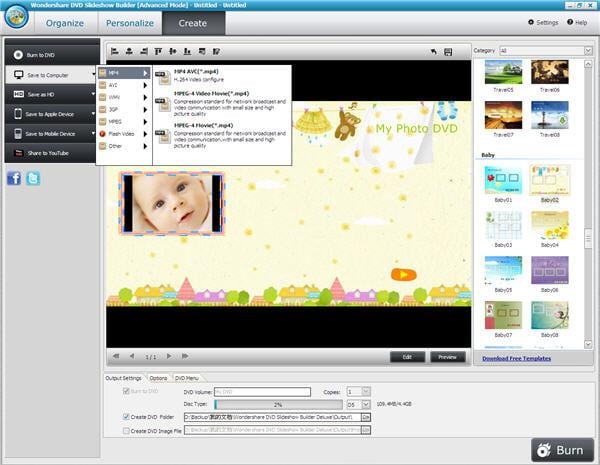Select the Baby01 template thumbnail
Viewport: 600px width, 465px height.
click(x=503, y=180)
